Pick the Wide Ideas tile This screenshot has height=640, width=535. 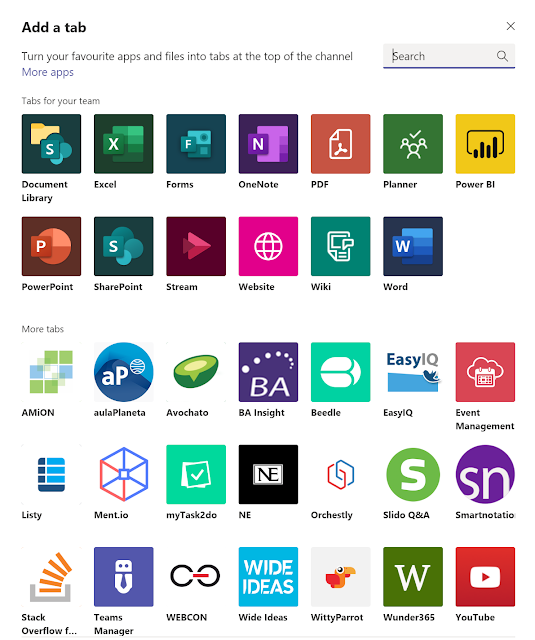pyautogui.click(x=268, y=577)
